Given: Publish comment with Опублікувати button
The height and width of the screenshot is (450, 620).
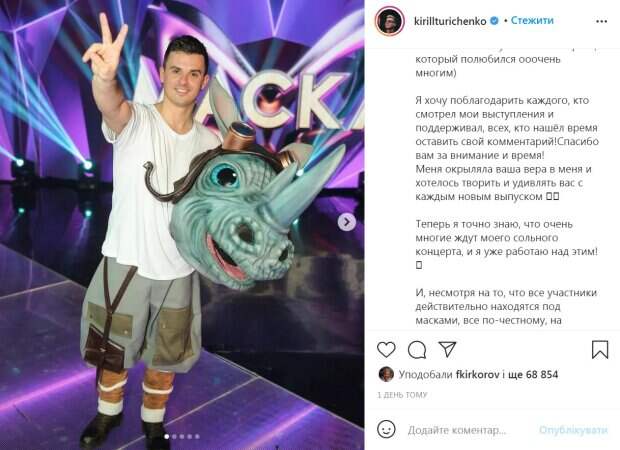Looking at the screenshot, I should 573,430.
